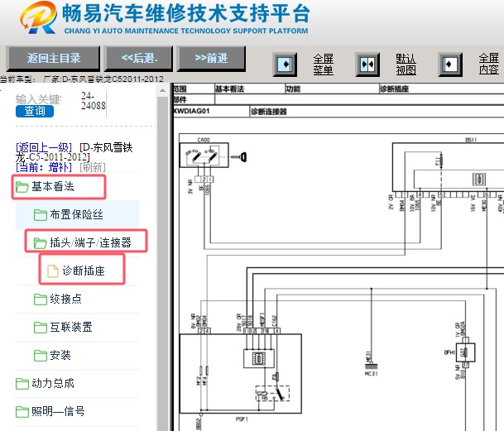Click the 诊断插座 document icon
This screenshot has width=504, height=431.
(x=53, y=271)
